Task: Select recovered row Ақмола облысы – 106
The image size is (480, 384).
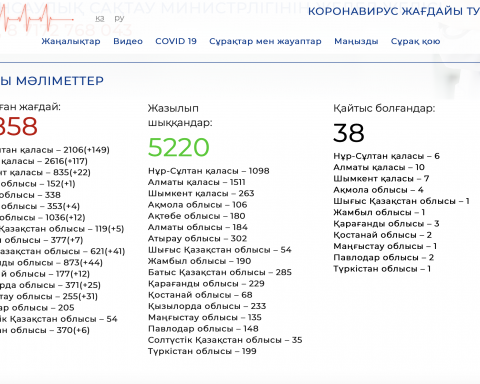Action: [198, 205]
